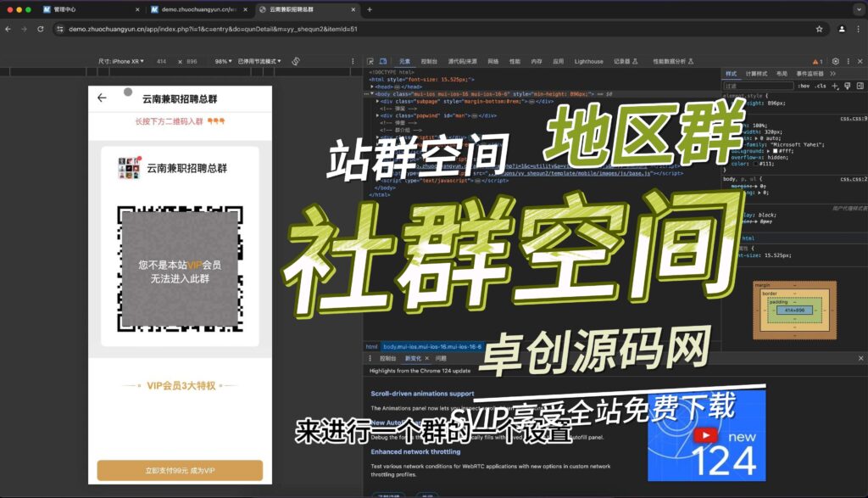Image resolution: width=868 pixels, height=498 pixels.
Task: Toggle the computed styles sidebar icon
Action: pos(860,86)
